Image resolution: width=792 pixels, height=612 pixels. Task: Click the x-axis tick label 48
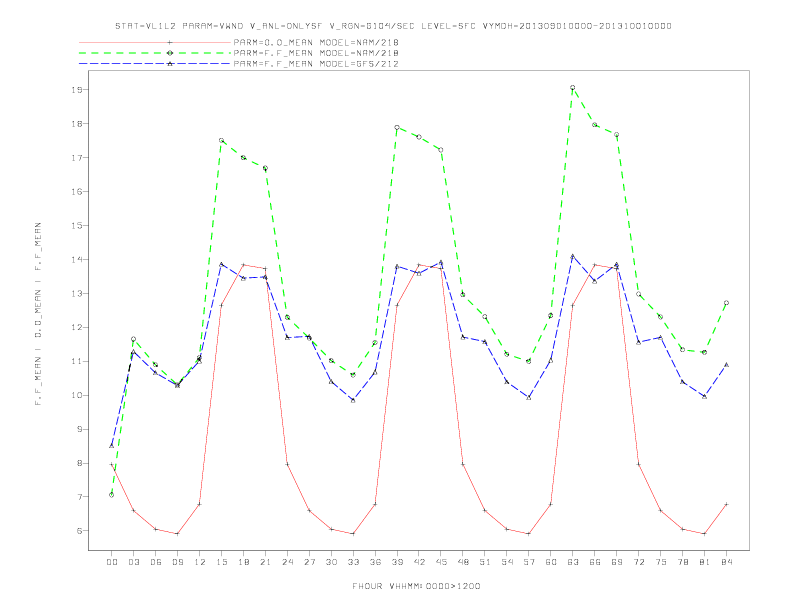tap(463, 562)
